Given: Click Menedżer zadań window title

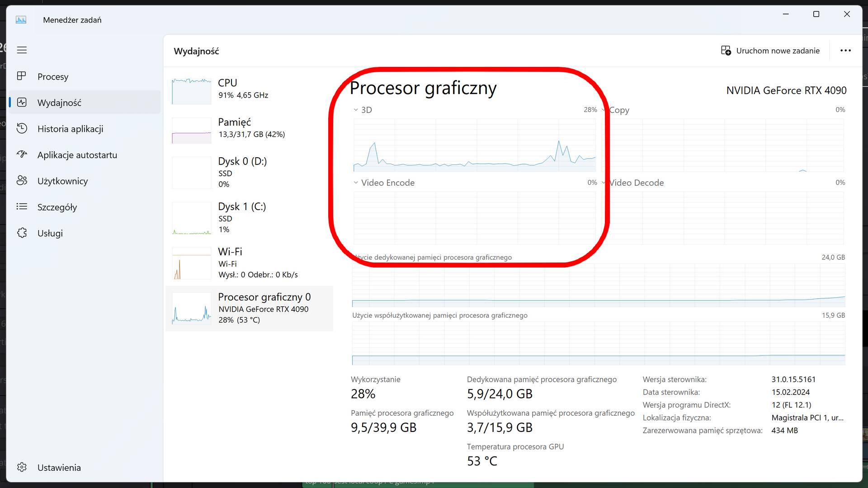Looking at the screenshot, I should [x=72, y=20].
